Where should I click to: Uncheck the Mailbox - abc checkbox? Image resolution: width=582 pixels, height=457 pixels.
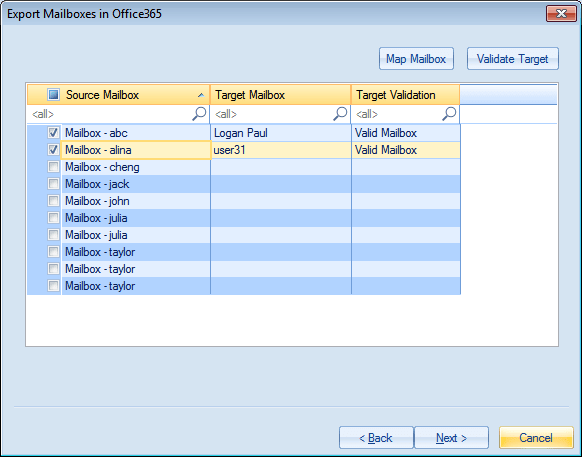[53, 133]
